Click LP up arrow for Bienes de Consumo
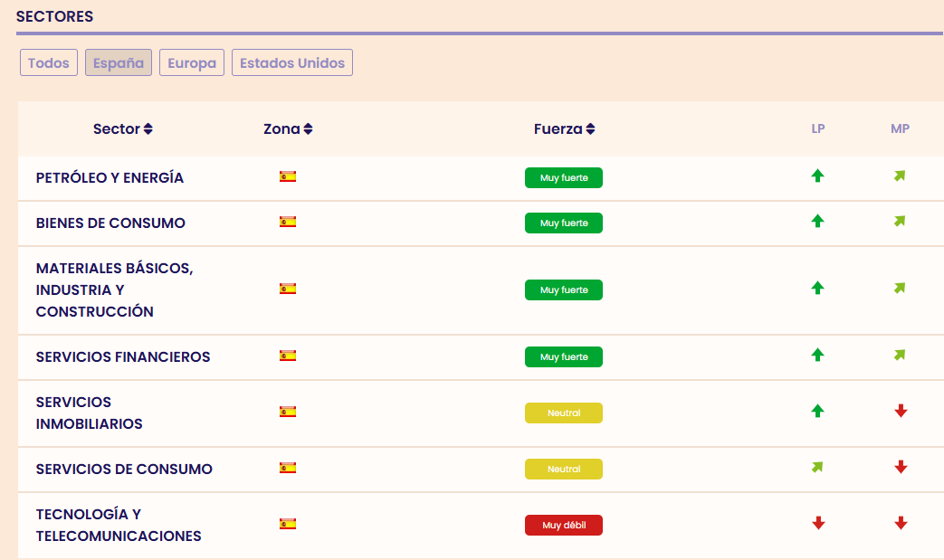The width and height of the screenshot is (944, 560). point(818,221)
